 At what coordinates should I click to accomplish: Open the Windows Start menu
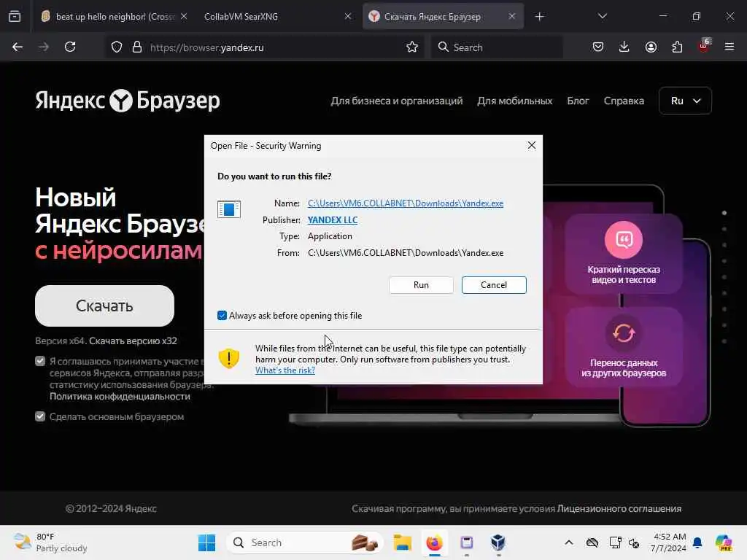[x=206, y=542]
